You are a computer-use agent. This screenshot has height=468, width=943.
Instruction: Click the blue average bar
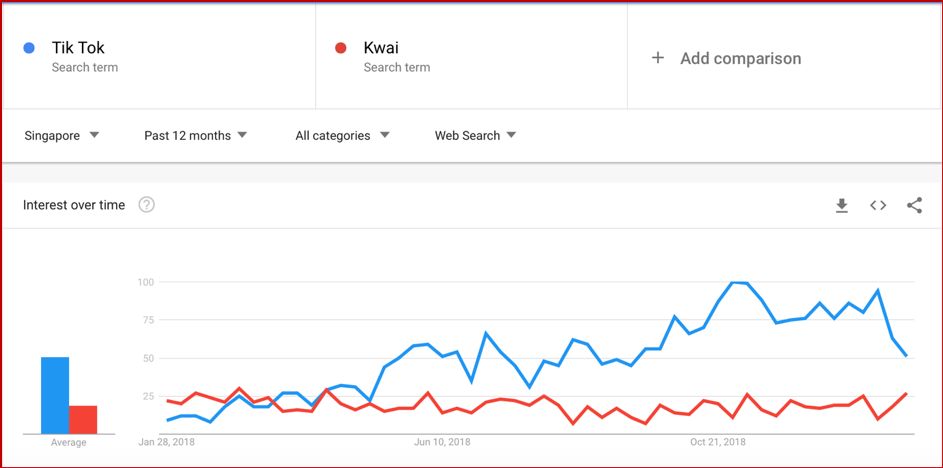(x=55, y=394)
